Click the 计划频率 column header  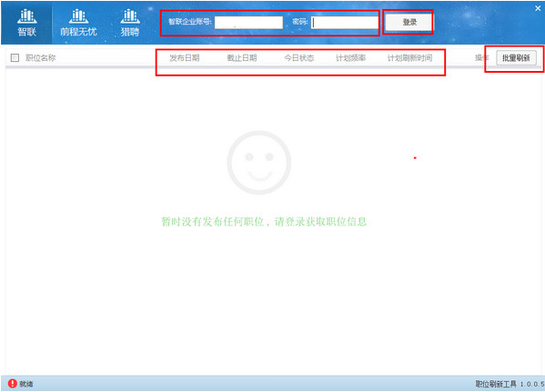pyautogui.click(x=350, y=58)
